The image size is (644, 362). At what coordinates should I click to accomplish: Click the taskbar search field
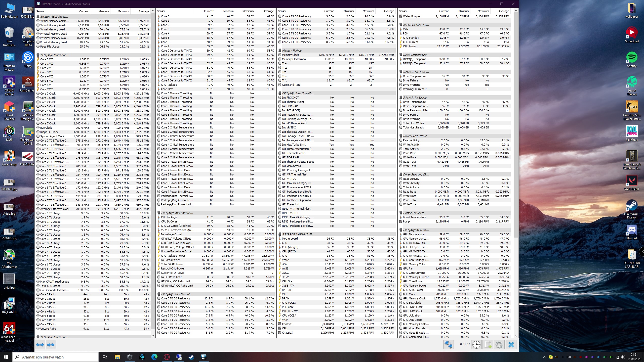[55, 357]
